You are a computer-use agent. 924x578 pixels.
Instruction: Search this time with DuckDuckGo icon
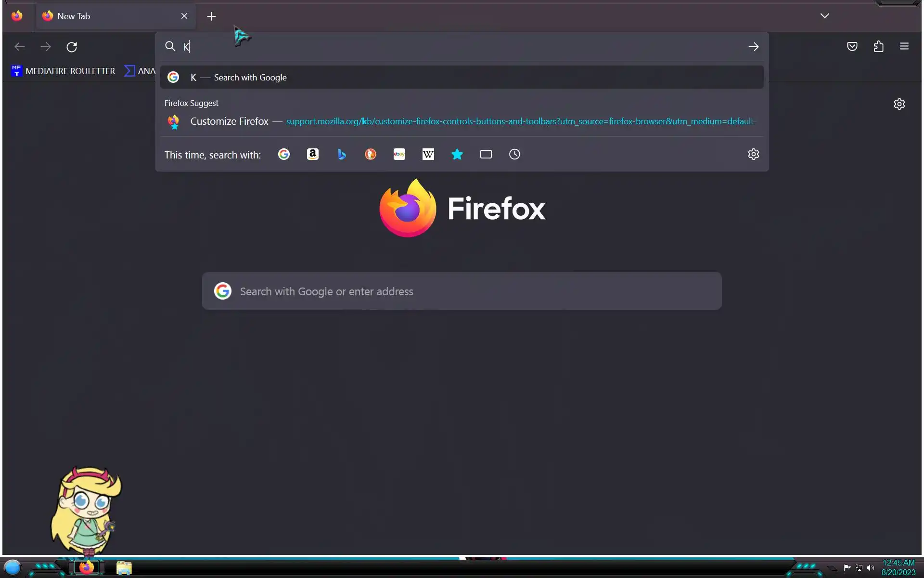(371, 154)
